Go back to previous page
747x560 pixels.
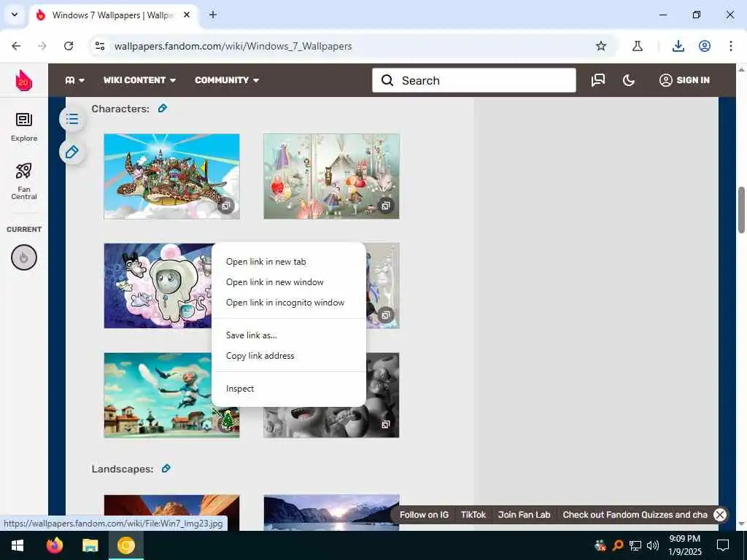[16, 46]
